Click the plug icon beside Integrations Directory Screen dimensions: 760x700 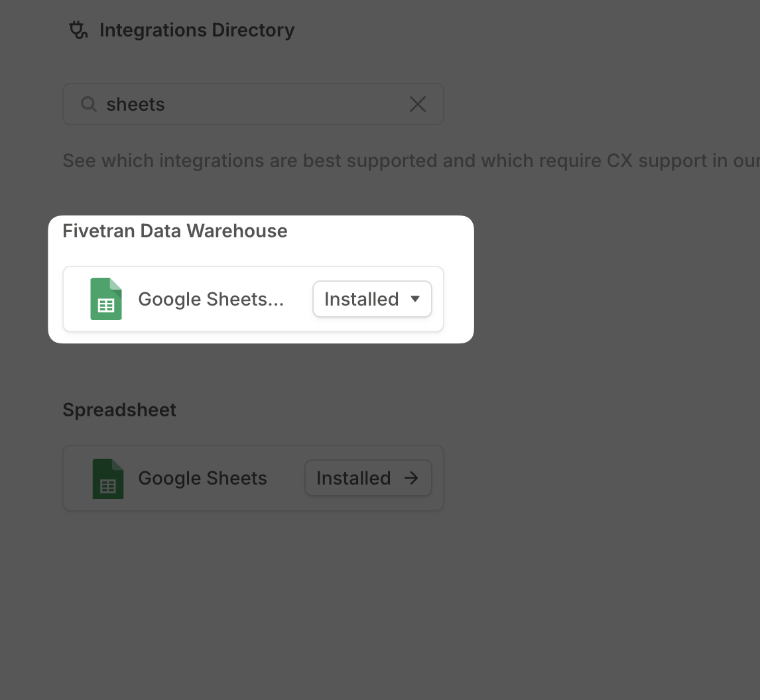click(78, 30)
